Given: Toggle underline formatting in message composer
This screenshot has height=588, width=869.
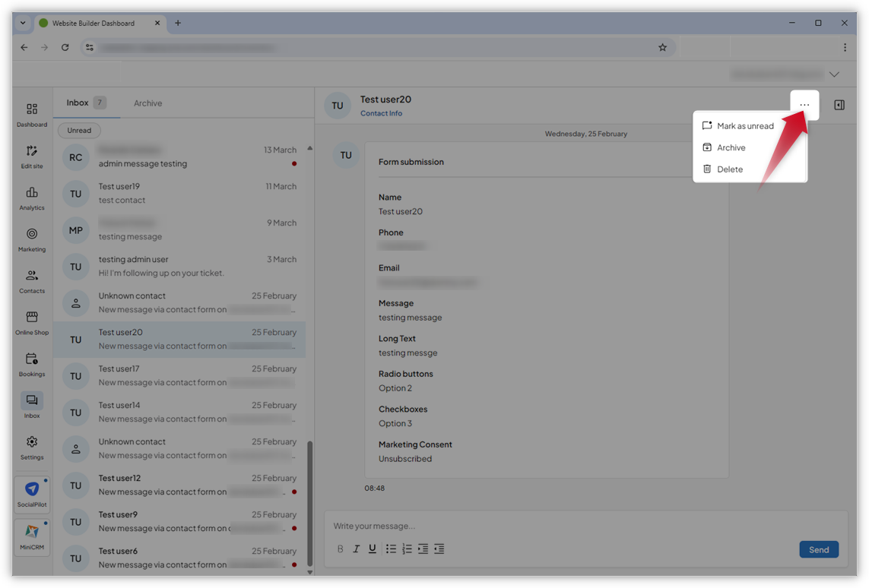Looking at the screenshot, I should point(372,548).
